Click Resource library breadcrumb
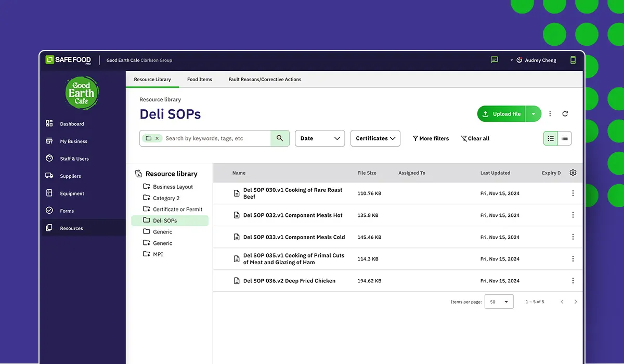The height and width of the screenshot is (364, 624). 160,99
